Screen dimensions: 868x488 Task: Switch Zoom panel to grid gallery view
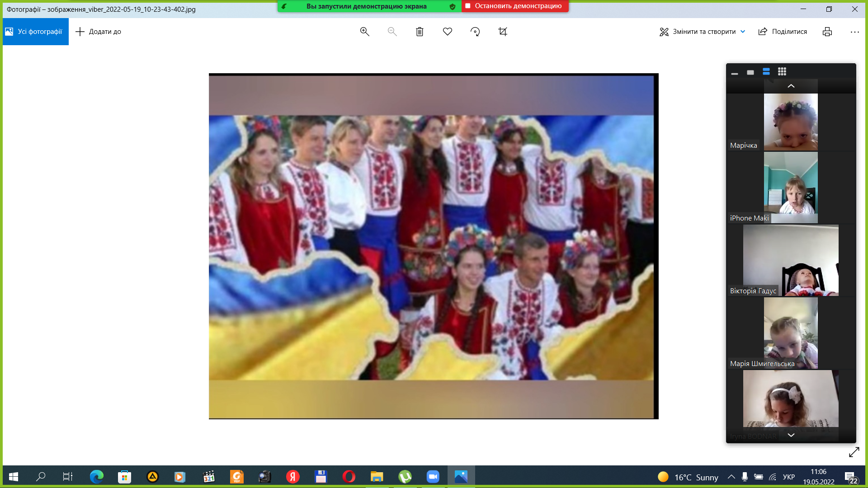782,72
